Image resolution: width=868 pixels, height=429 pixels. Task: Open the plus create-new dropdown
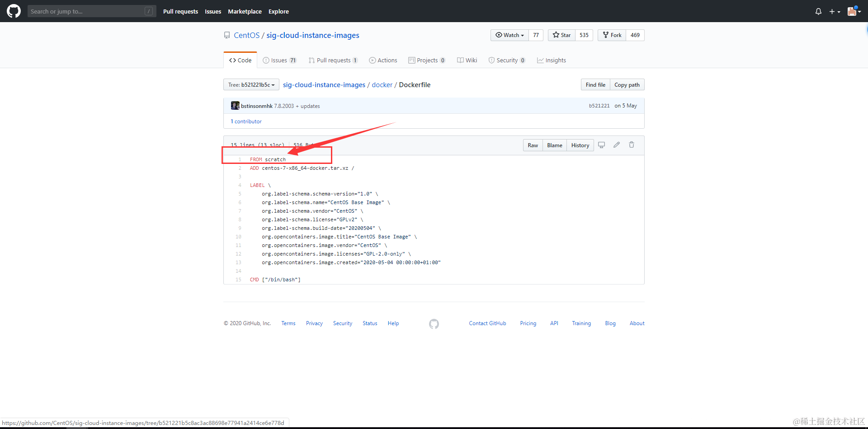[x=835, y=11]
